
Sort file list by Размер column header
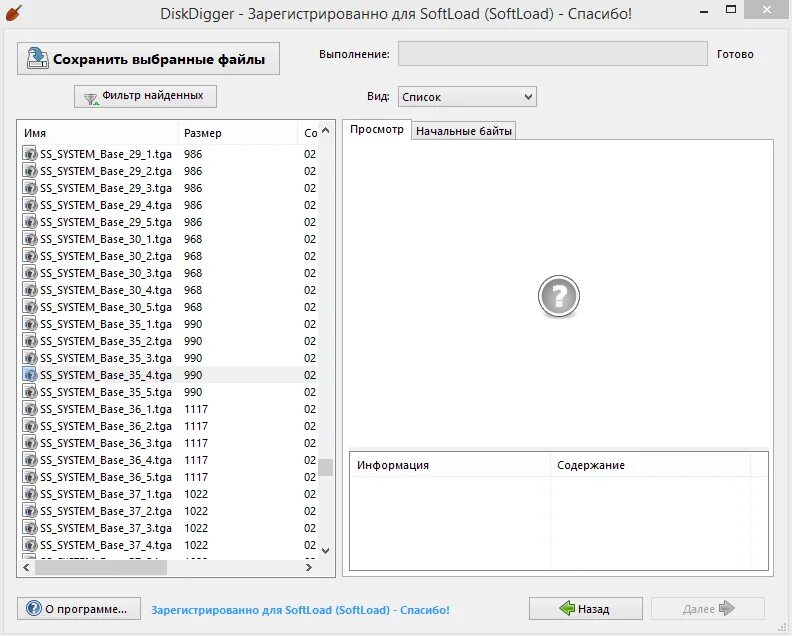[x=237, y=133]
